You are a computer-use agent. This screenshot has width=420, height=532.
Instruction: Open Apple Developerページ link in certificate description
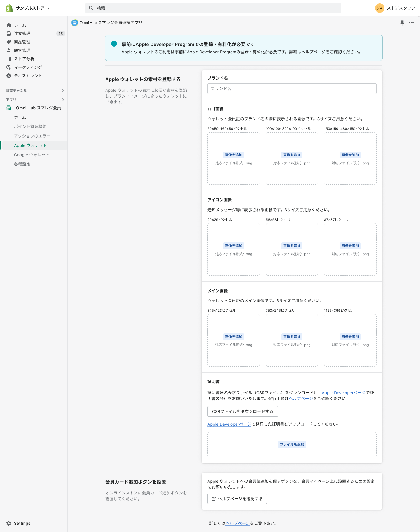pyautogui.click(x=344, y=393)
